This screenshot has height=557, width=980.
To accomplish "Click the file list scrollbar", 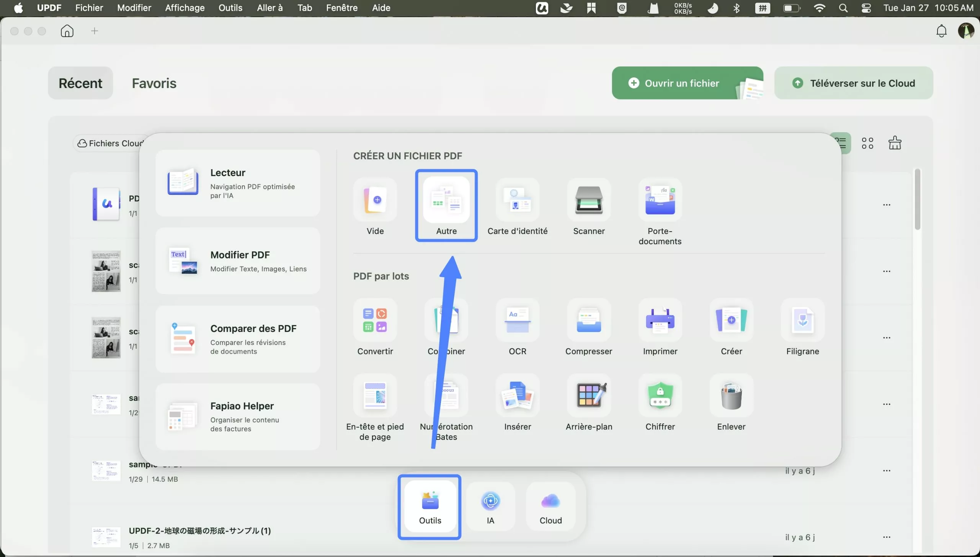I will tap(917, 199).
